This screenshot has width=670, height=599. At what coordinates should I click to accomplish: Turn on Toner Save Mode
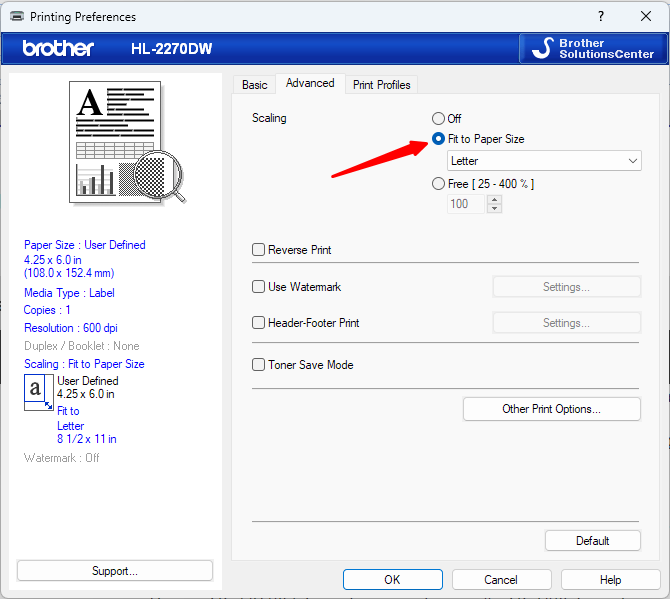tap(258, 364)
